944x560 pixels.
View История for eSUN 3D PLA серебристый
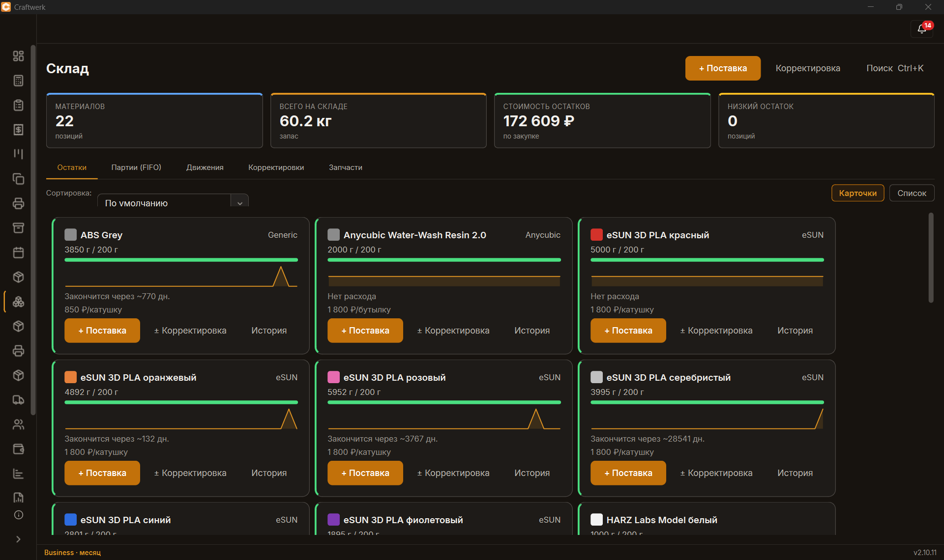(x=795, y=473)
